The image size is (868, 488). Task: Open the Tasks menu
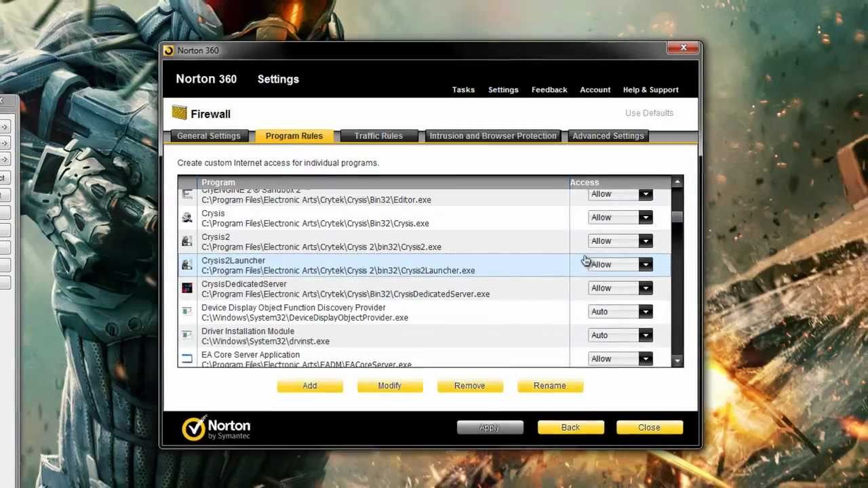(x=463, y=89)
